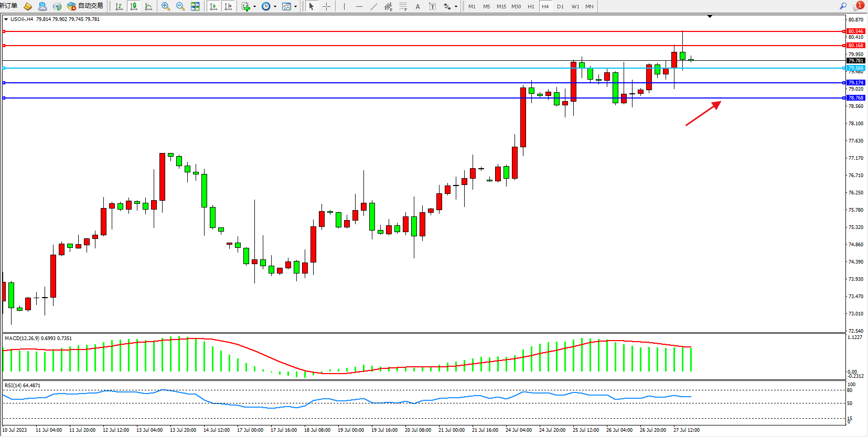This screenshot has height=437, width=868.
Task: Open the periodicity clock dropdown arrow
Action: pos(275,7)
